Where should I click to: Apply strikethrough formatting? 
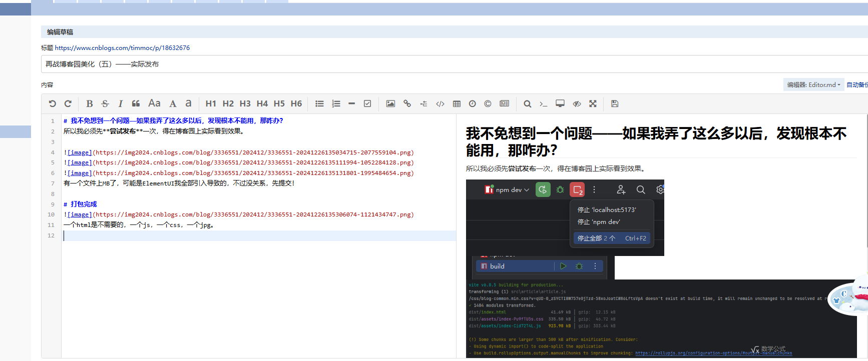105,103
